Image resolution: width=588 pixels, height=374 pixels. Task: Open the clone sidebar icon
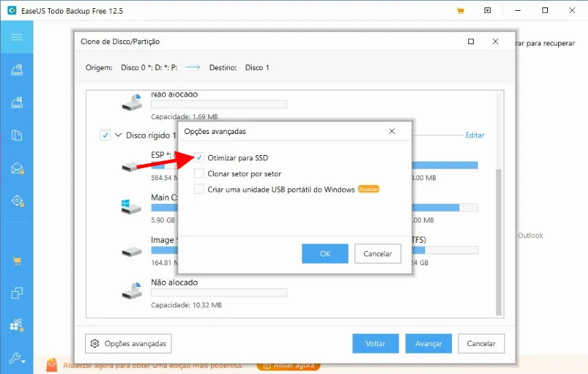click(17, 292)
